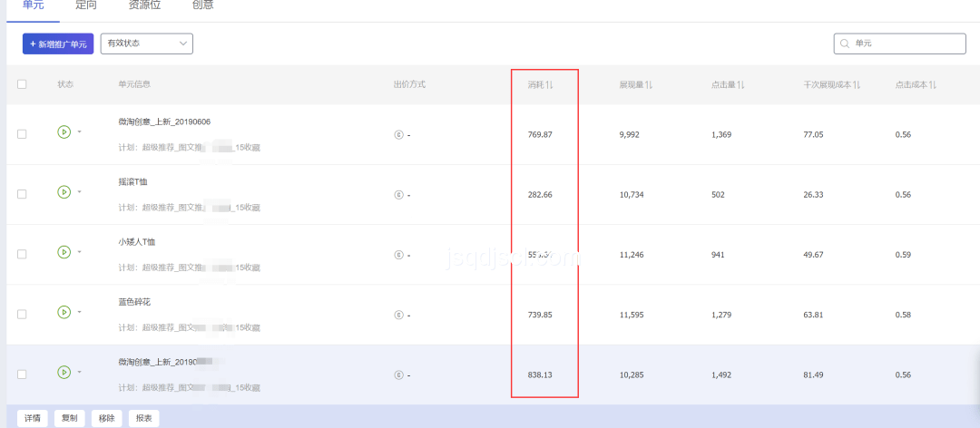Click click-cost value 0.59
This screenshot has width=980, height=428.
coord(903,254)
